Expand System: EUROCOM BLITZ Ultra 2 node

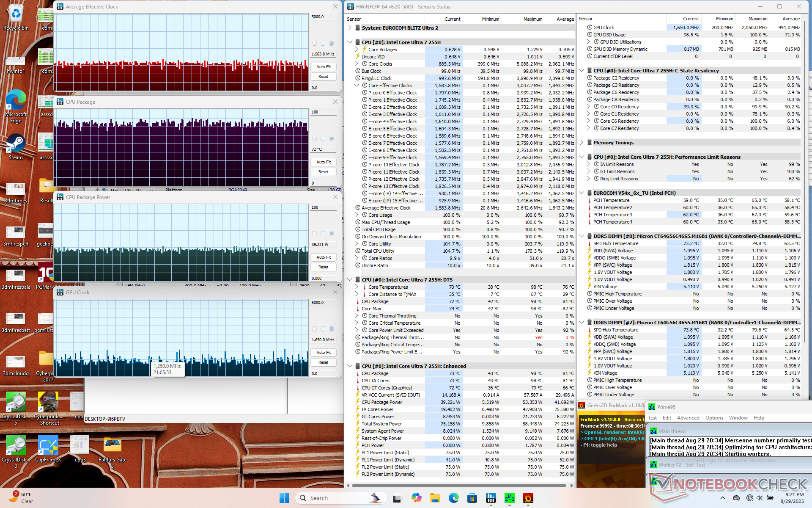point(350,28)
